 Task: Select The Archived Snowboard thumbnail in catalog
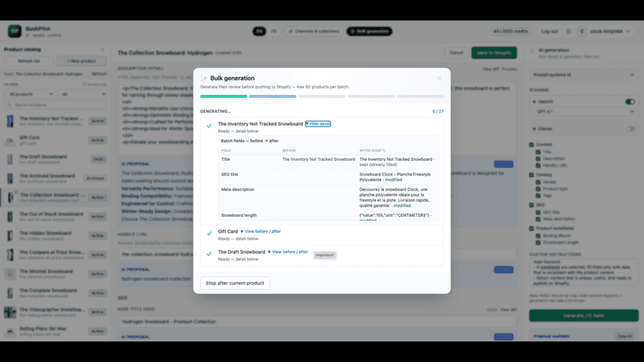click(x=10, y=179)
